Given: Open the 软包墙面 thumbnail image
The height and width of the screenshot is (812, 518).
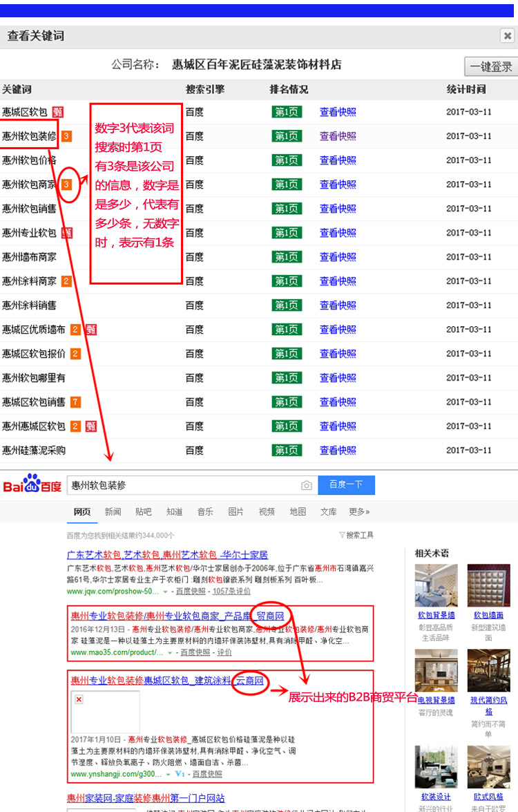Looking at the screenshot, I should [x=488, y=585].
